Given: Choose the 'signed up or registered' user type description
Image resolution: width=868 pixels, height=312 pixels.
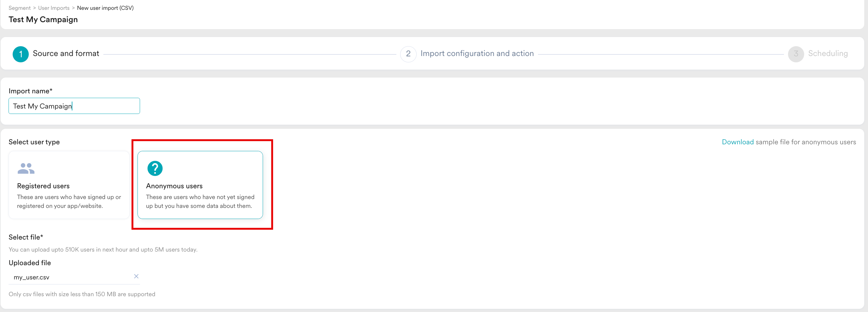Looking at the screenshot, I should [69, 201].
